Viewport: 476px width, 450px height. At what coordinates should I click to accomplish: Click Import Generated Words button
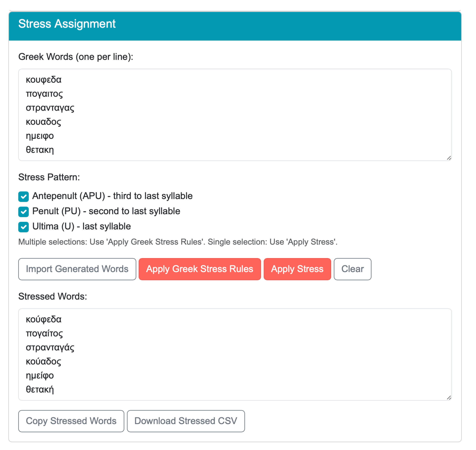pos(77,269)
